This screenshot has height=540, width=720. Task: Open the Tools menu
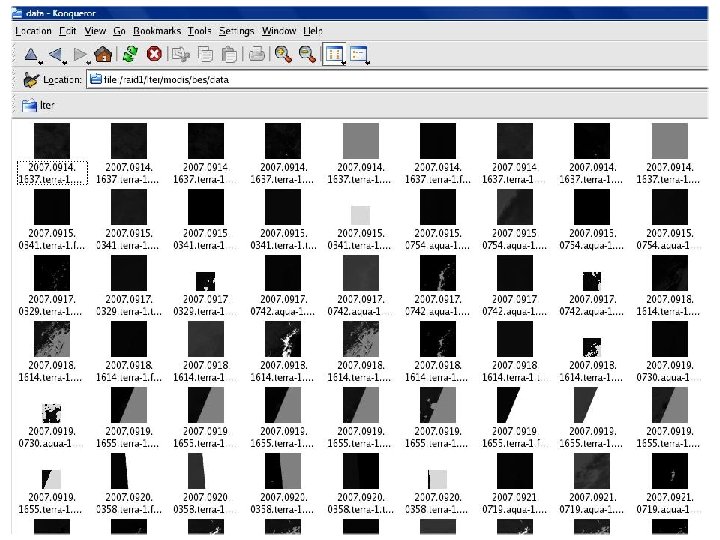[x=199, y=31]
